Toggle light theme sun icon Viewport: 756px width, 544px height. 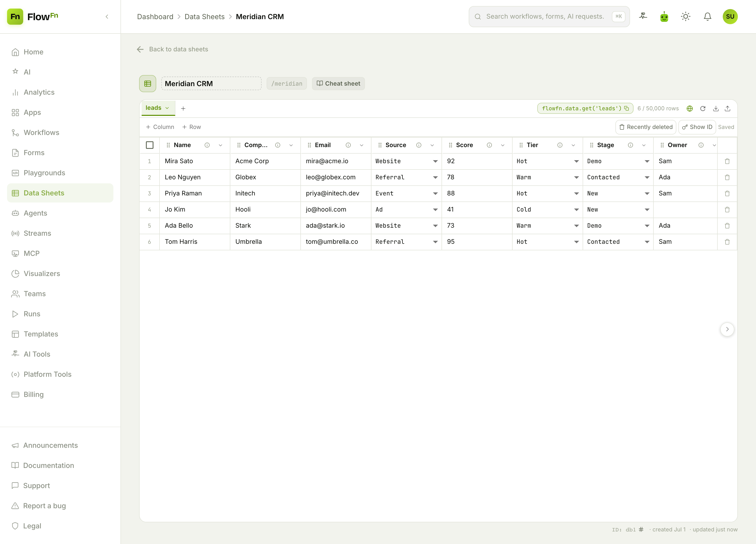click(686, 17)
